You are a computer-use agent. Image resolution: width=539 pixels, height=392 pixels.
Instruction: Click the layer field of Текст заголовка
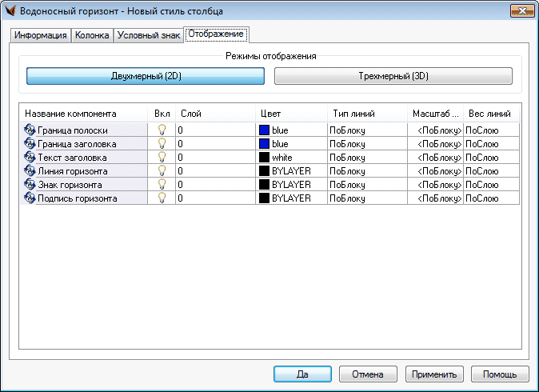point(214,157)
